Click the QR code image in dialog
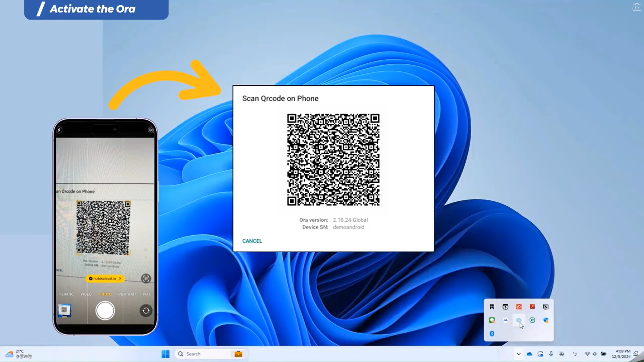Image resolution: width=644 pixels, height=362 pixels. pyautogui.click(x=333, y=160)
